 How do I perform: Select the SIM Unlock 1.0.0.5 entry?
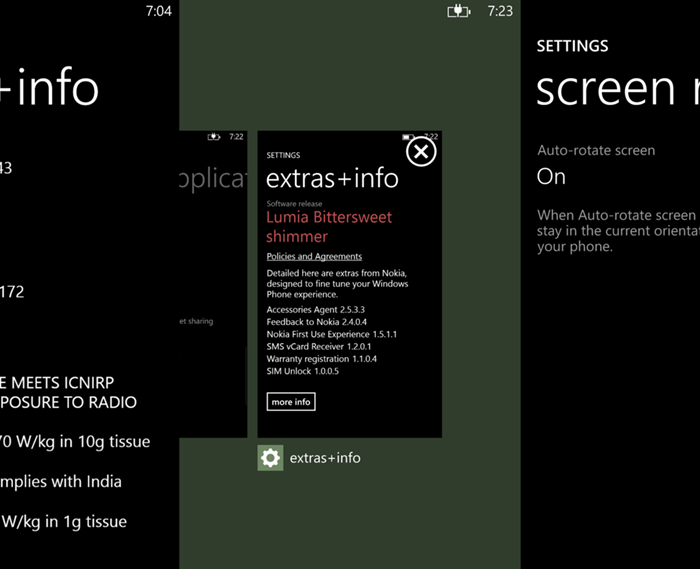[302, 370]
